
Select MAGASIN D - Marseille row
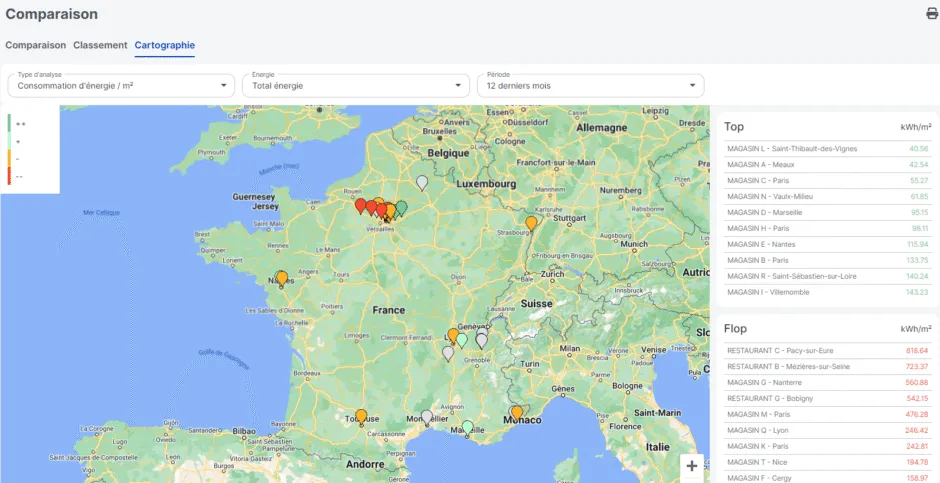tap(827, 213)
